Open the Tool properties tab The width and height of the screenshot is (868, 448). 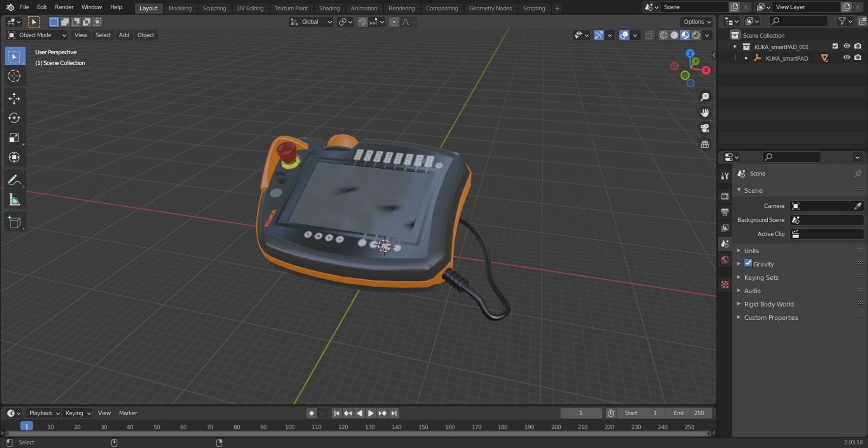coord(725,176)
